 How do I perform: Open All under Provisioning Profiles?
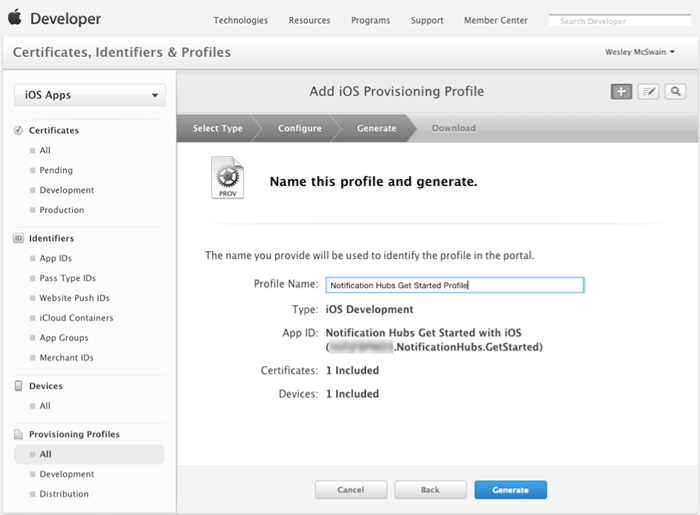(89, 454)
